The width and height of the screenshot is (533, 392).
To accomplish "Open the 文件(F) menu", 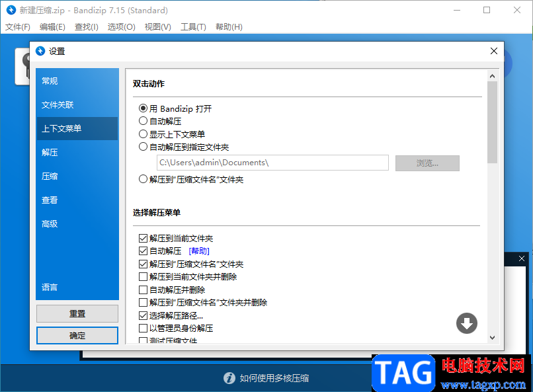I will [x=18, y=27].
